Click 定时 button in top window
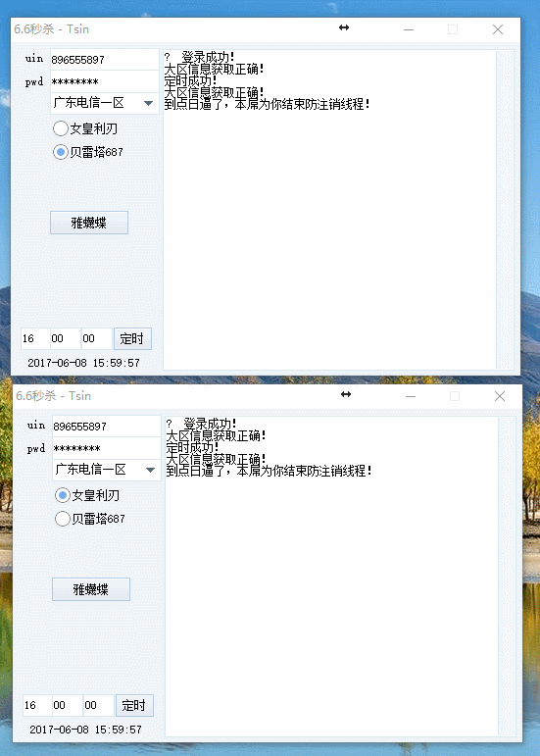The image size is (540, 756). coord(132,338)
